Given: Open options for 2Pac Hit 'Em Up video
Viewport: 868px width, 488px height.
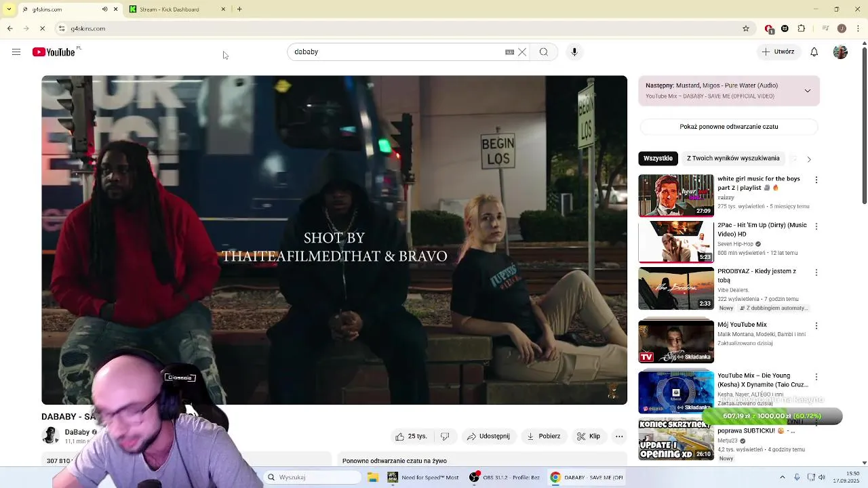Looking at the screenshot, I should [816, 226].
